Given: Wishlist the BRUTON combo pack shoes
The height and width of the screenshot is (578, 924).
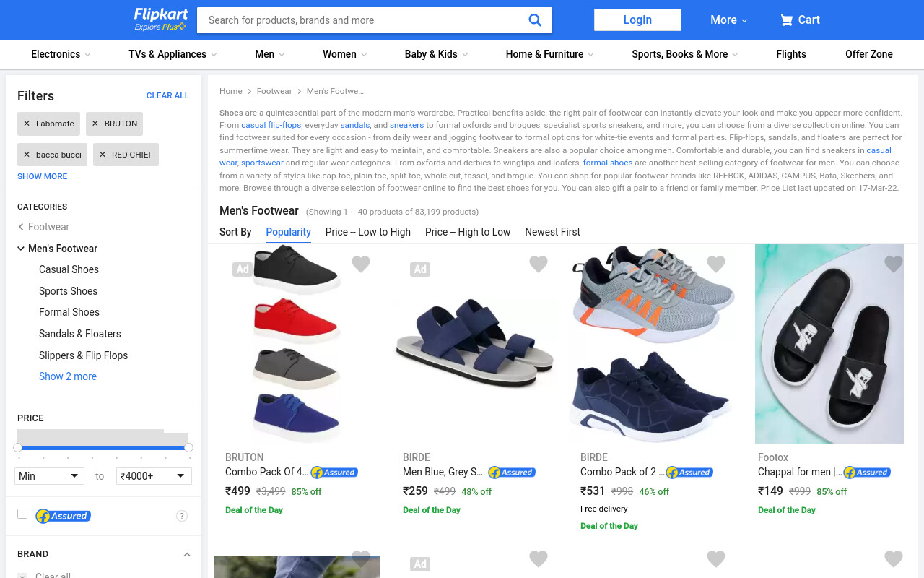Looking at the screenshot, I should (361, 264).
